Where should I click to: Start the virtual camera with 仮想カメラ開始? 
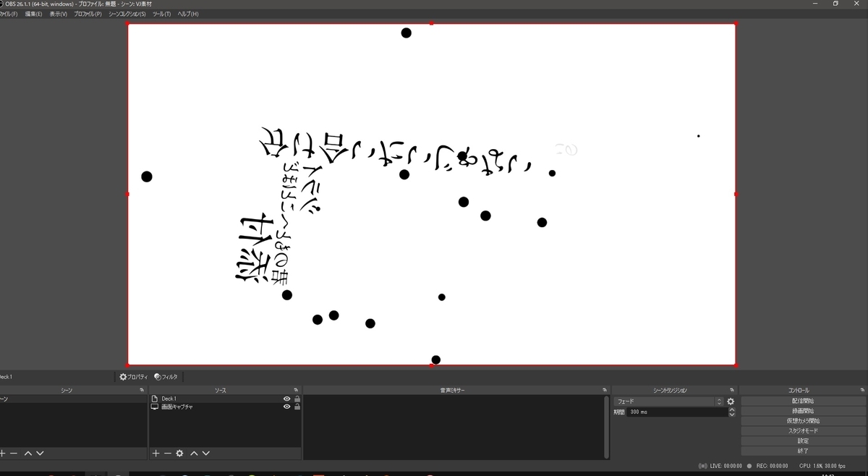click(803, 421)
